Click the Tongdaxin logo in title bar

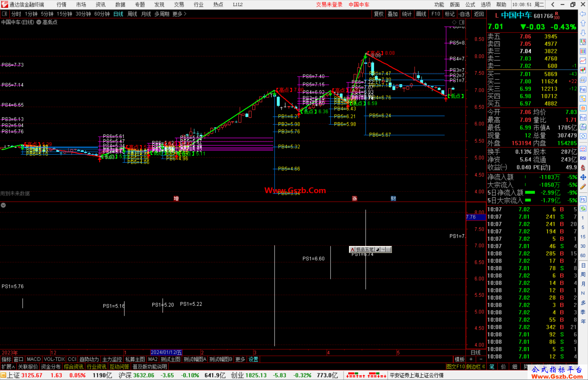tap(4, 4)
